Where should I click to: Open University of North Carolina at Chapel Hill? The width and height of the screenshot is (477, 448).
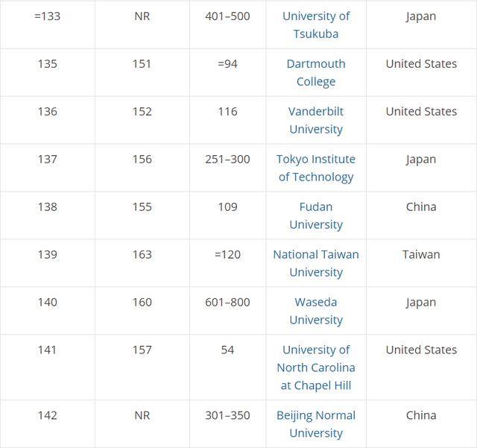click(316, 367)
